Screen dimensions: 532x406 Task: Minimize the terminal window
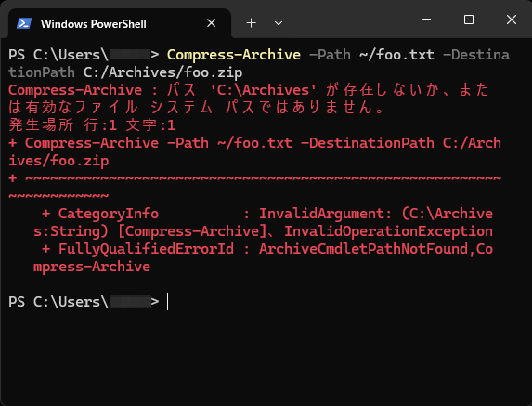pos(426,20)
